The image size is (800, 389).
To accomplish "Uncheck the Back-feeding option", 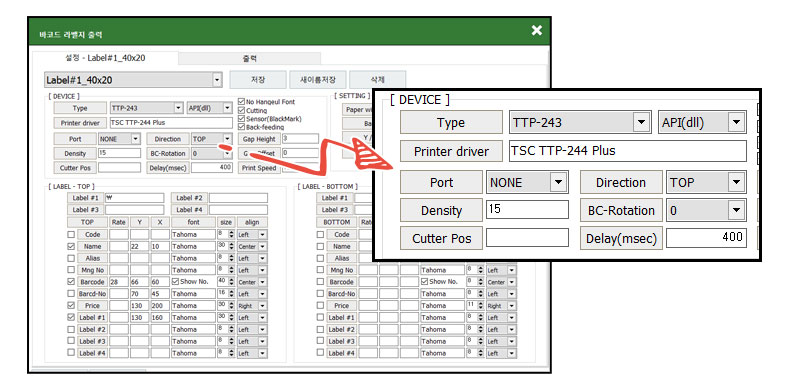I will [x=242, y=127].
